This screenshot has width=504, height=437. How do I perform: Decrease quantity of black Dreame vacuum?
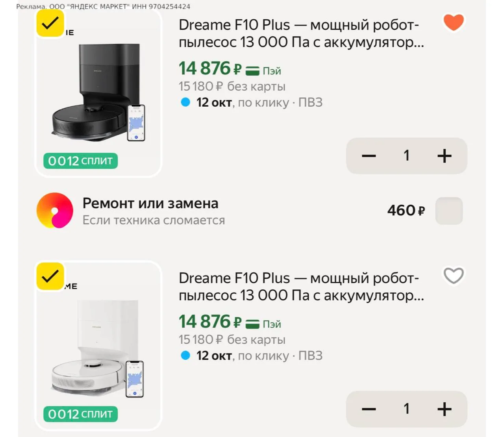point(369,156)
